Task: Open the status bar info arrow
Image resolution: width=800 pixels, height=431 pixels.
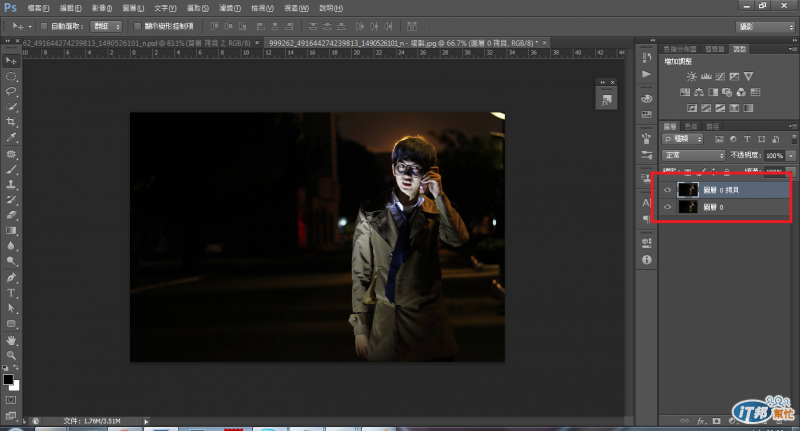Action: (x=146, y=421)
